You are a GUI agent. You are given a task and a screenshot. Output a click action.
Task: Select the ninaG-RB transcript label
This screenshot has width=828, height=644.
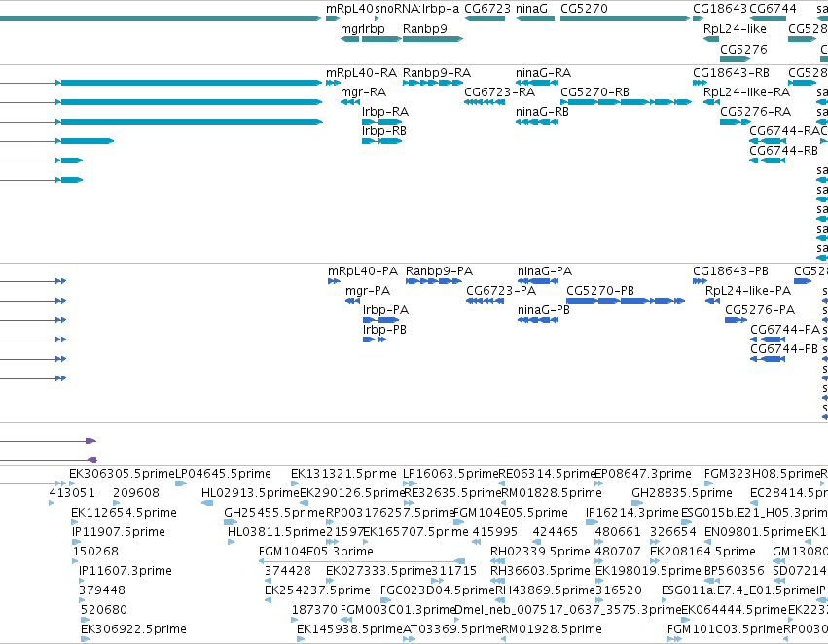542,111
